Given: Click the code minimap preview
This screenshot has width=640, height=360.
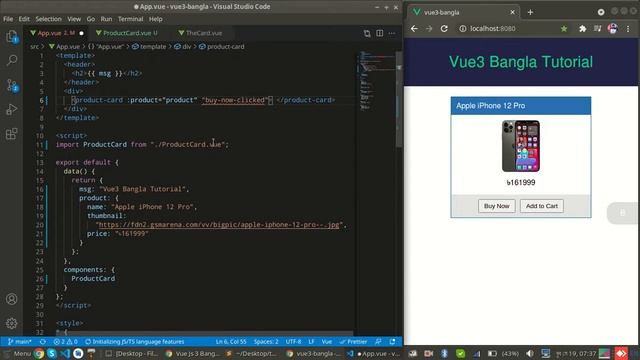Looking at the screenshot, I should click(x=376, y=82).
